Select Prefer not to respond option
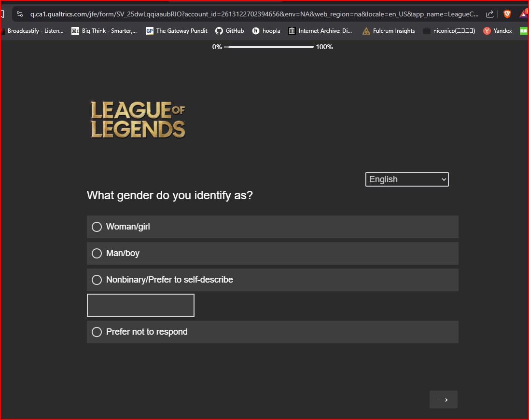 click(97, 332)
